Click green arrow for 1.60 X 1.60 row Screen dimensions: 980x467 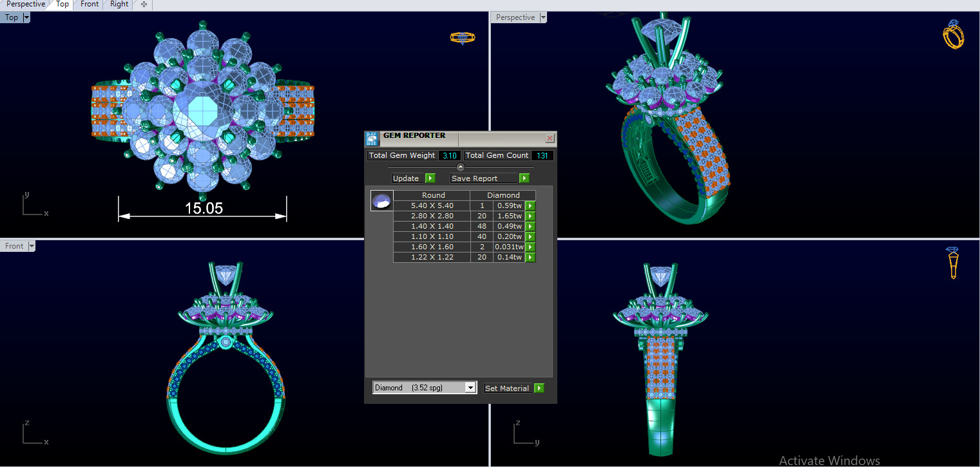pos(530,247)
